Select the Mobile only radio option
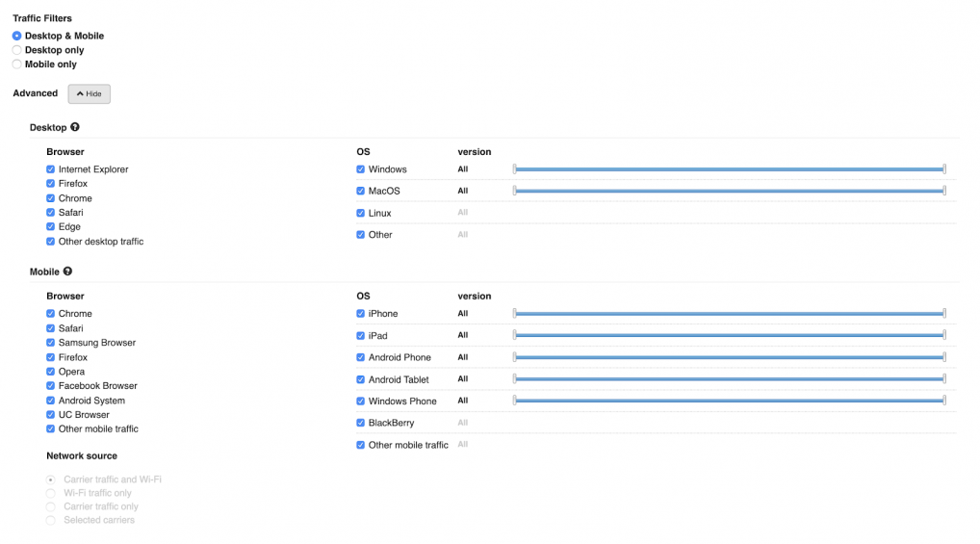The height and width of the screenshot is (544, 980). 17,65
